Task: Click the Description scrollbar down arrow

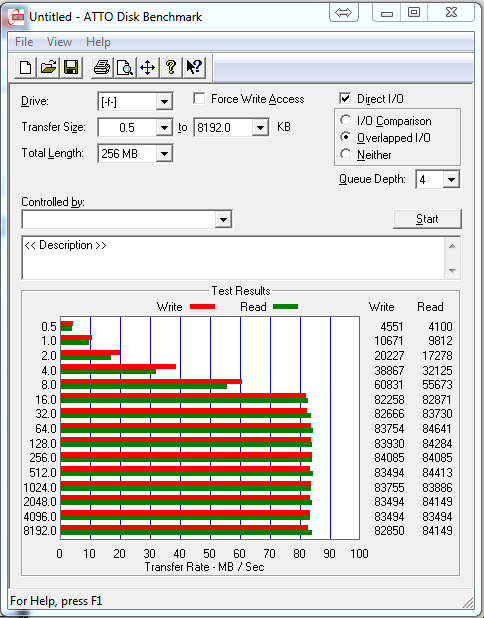Action: [452, 271]
